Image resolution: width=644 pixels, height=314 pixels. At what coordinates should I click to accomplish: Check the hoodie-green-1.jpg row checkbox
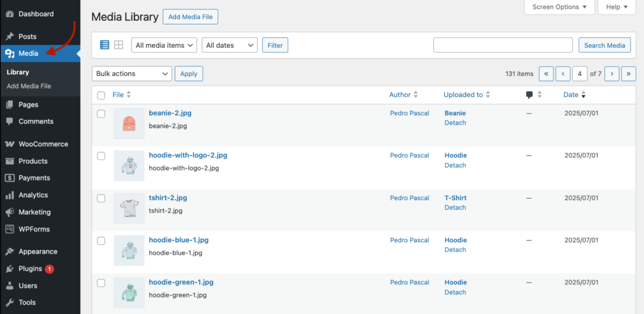click(101, 283)
